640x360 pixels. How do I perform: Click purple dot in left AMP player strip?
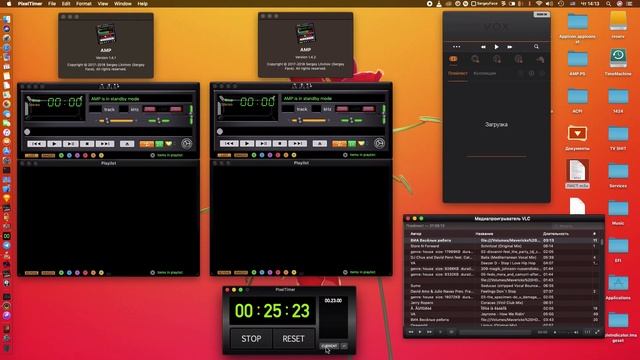[x=77, y=155]
